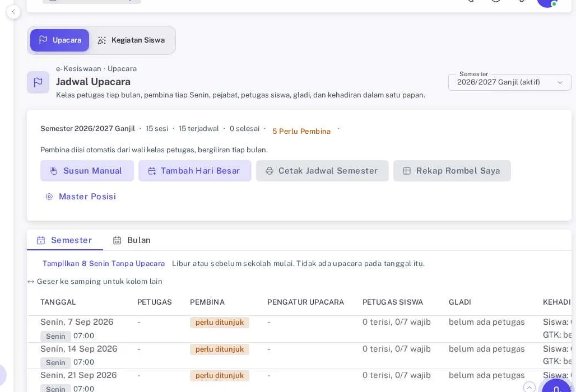Screen dimensions: 576x392
Task: Click the GLADI column header
Action: (460, 302)
